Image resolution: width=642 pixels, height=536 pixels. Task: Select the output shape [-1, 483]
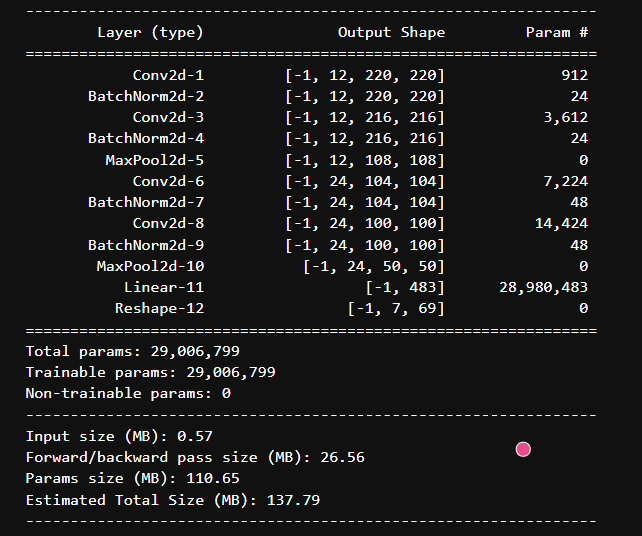405,287
